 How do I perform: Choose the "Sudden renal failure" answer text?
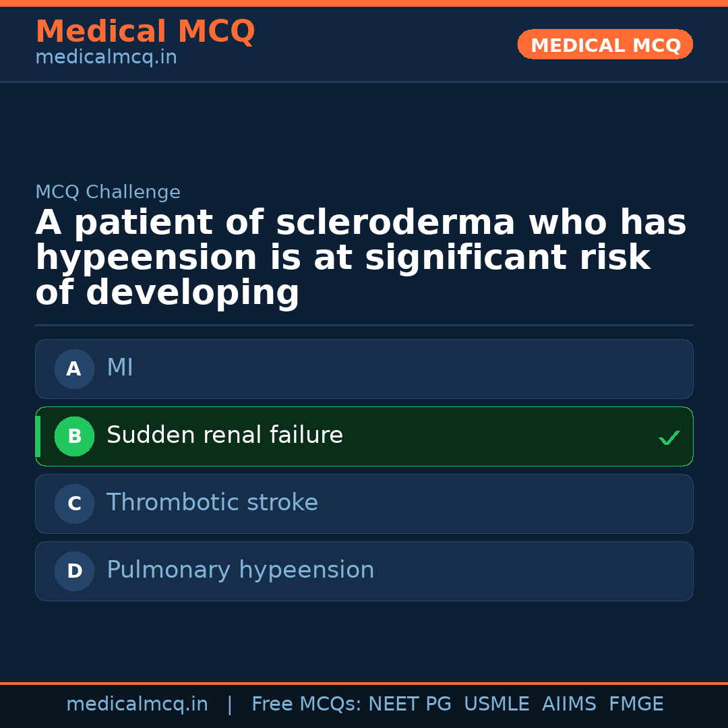coord(224,435)
